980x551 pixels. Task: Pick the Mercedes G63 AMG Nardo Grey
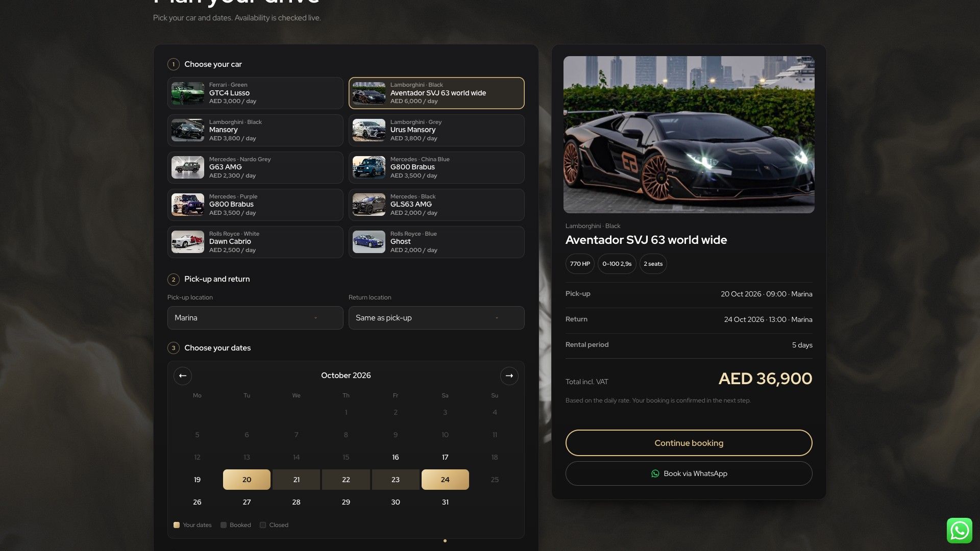coord(255,167)
